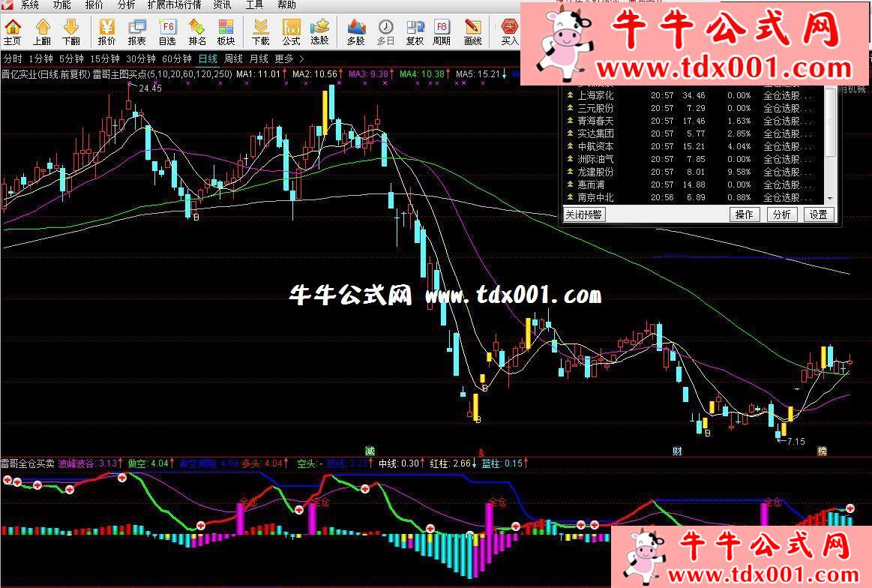Click the 雷哥主图买点 indicator name label
The image size is (872, 588).
click(119, 73)
